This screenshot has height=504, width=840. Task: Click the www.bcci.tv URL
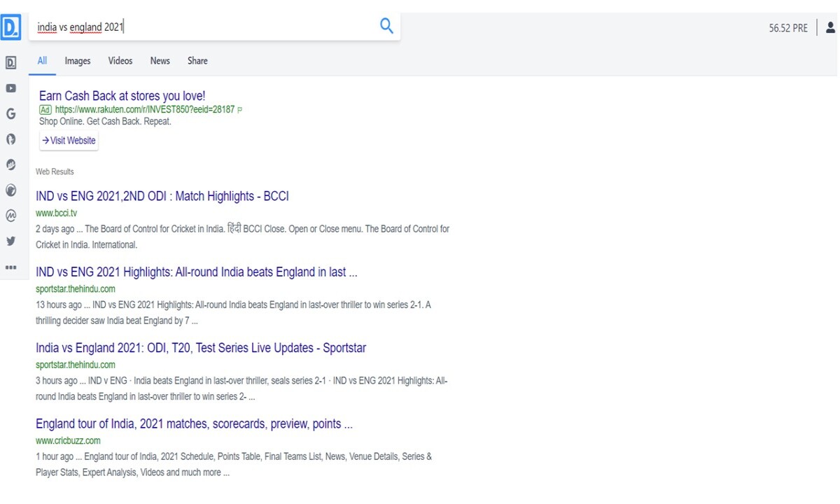[57, 213]
